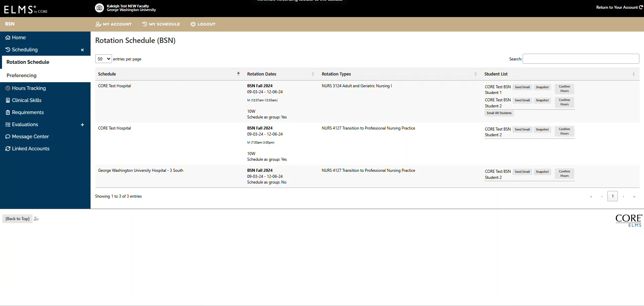Collapse the Scheduling section with the X
This screenshot has height=306, width=644.
82,50
